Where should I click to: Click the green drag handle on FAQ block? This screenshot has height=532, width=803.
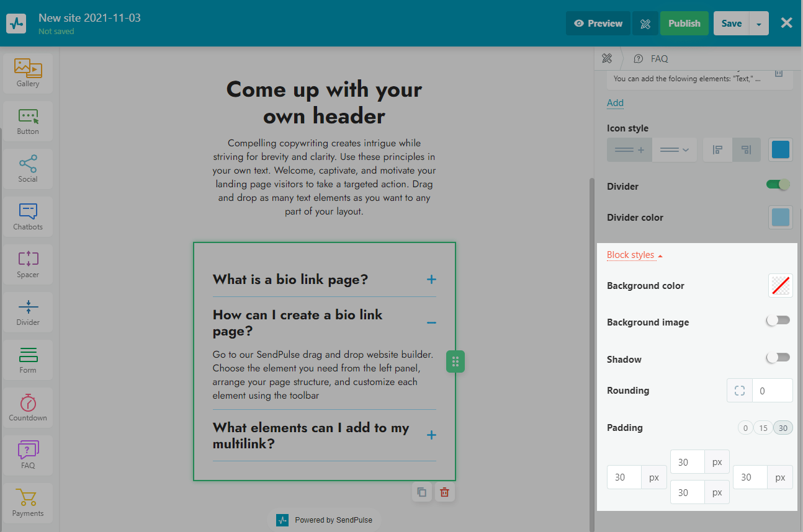[455, 361]
